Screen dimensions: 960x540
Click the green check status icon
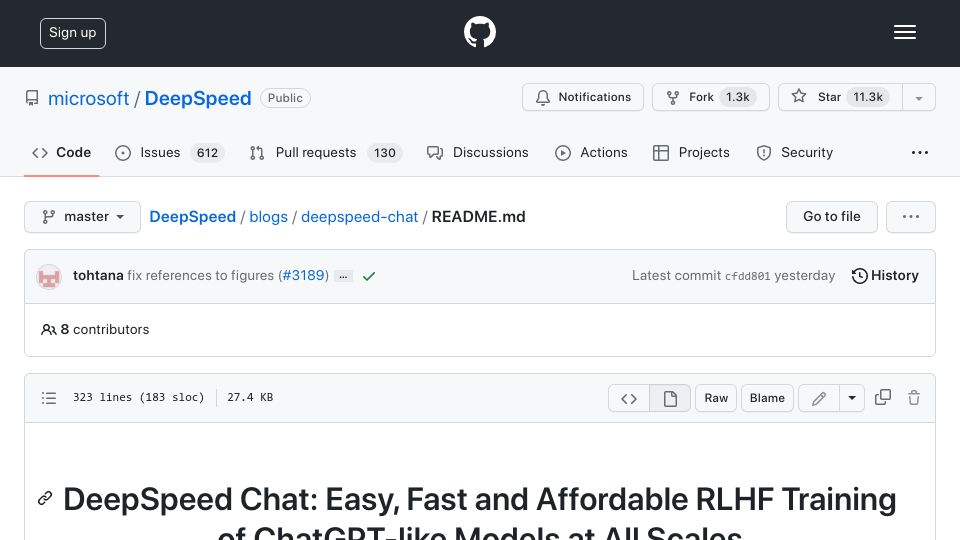(x=369, y=276)
